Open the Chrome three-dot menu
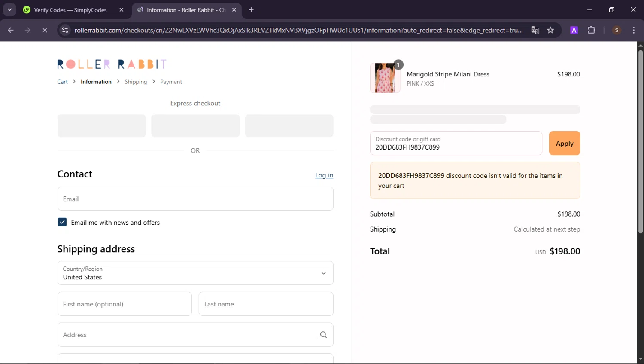 pyautogui.click(x=634, y=30)
